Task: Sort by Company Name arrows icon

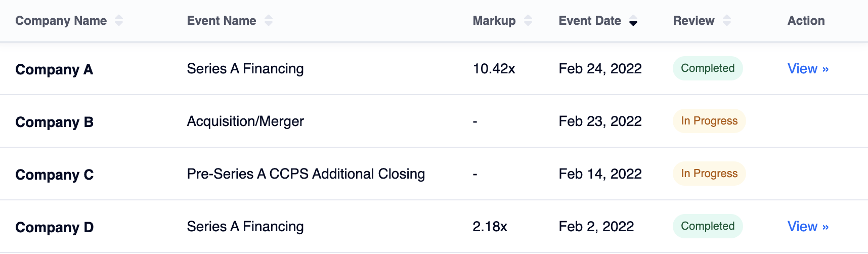Action: [x=119, y=21]
